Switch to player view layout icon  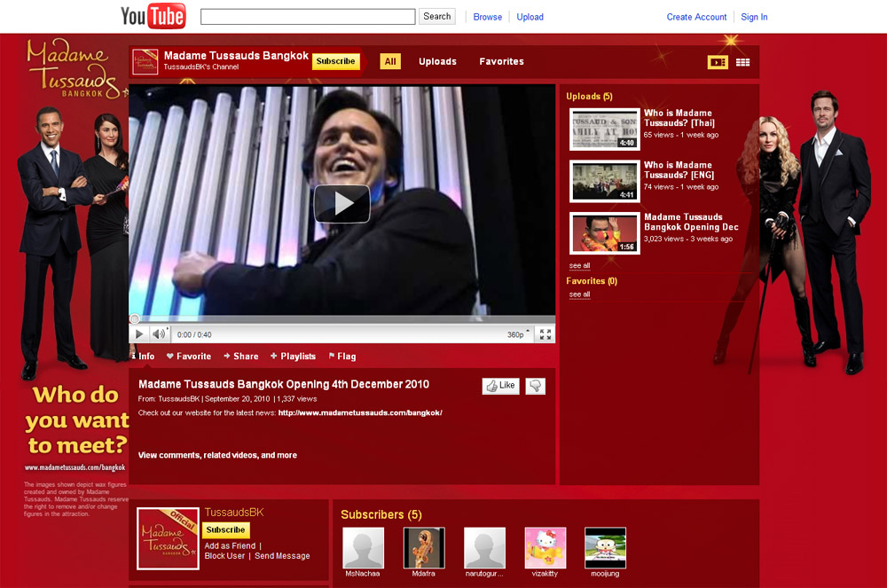click(x=718, y=62)
